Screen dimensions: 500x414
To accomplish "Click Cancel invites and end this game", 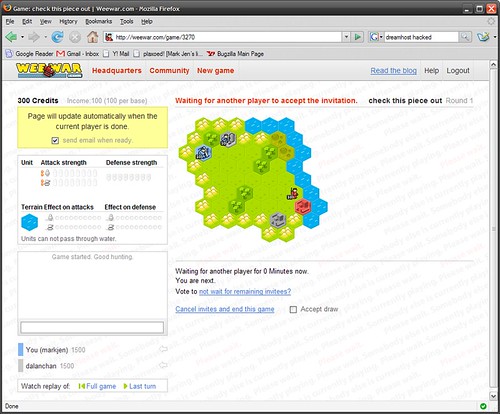I will [225, 309].
